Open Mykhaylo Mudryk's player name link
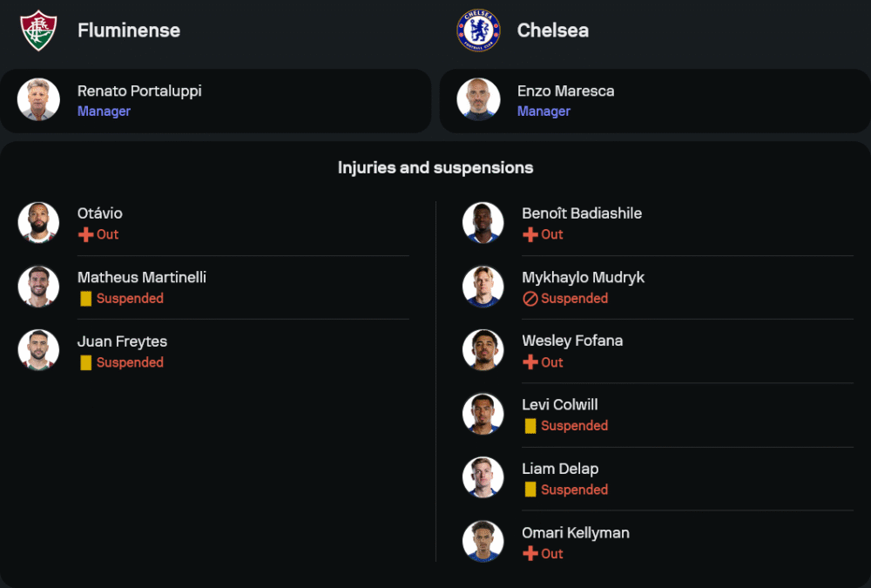 [583, 277]
